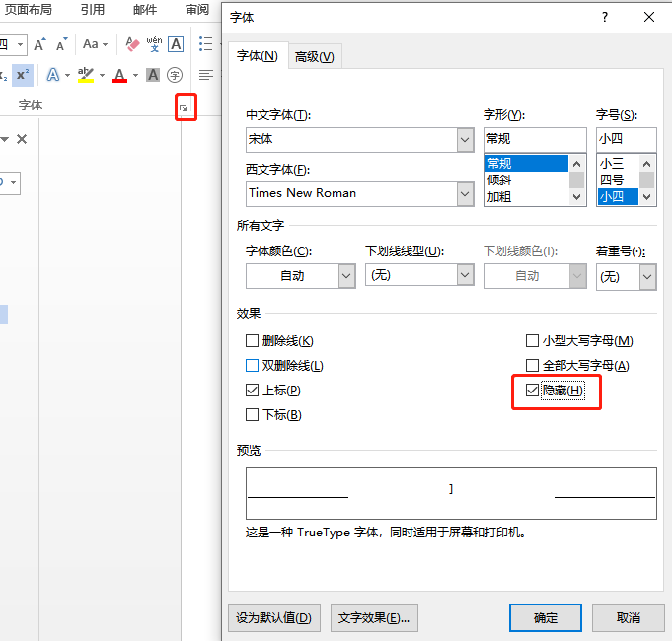Click the Increase Font Size icon

[x=39, y=44]
